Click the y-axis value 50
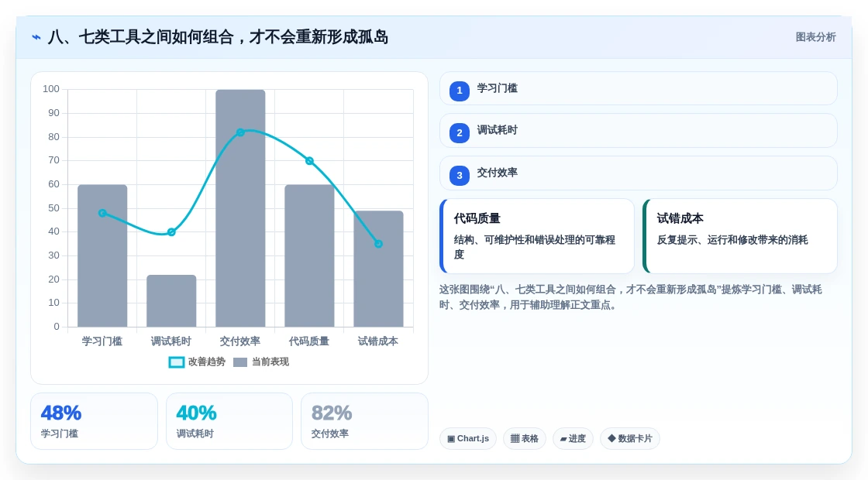Image resolution: width=868 pixels, height=480 pixels. [53, 208]
